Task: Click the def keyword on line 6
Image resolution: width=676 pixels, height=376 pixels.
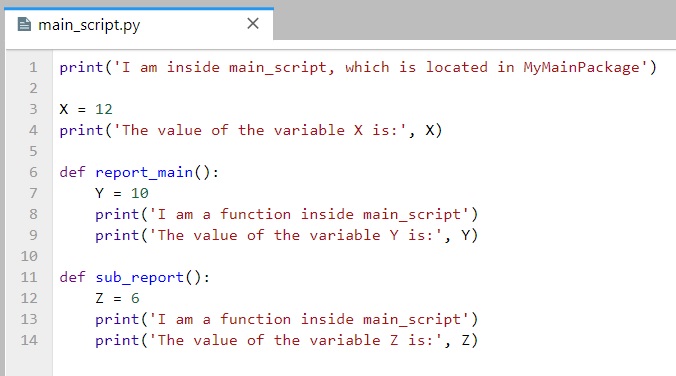Action: pos(72,172)
